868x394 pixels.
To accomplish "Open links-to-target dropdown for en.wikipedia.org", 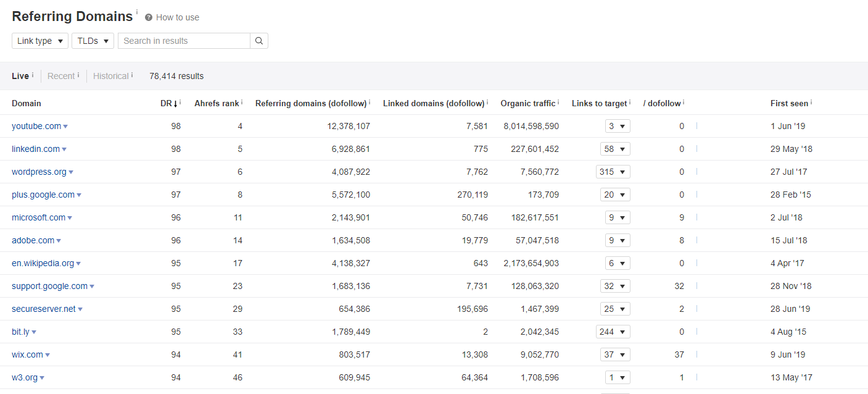I will click(618, 263).
